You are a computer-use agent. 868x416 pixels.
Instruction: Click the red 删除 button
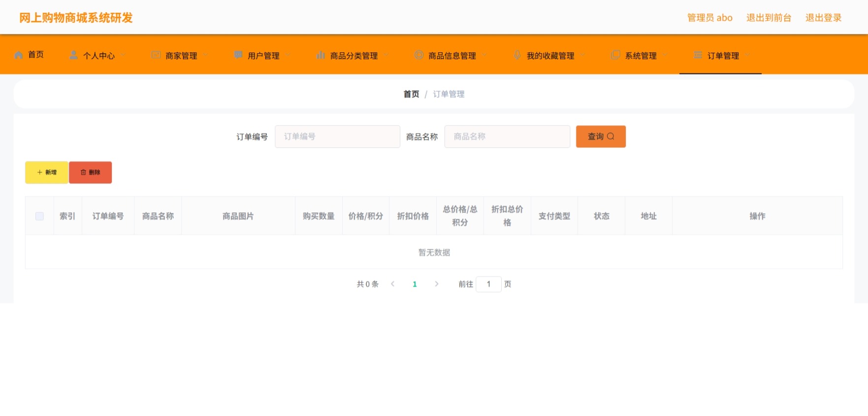coord(91,173)
